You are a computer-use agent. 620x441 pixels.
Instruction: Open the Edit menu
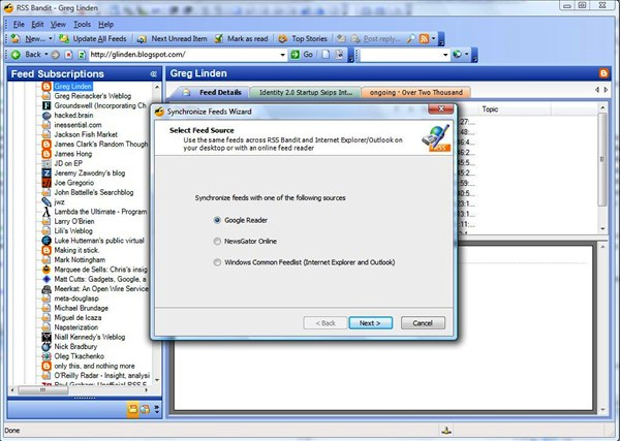pyautogui.click(x=38, y=25)
